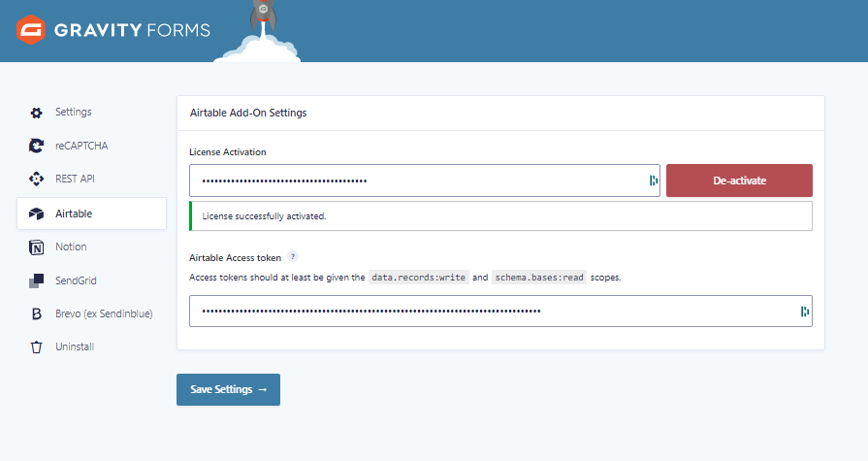Click the Save Settings button
The image size is (868, 461).
tap(228, 389)
